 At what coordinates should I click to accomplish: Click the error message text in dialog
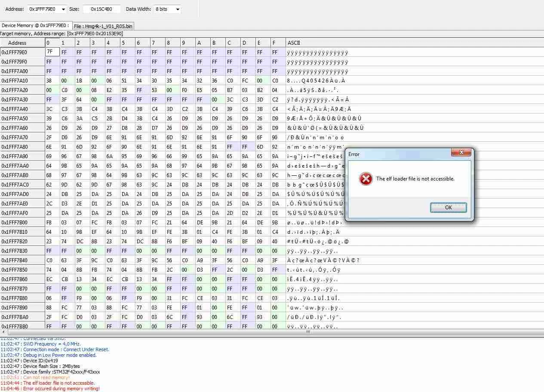(x=415, y=179)
